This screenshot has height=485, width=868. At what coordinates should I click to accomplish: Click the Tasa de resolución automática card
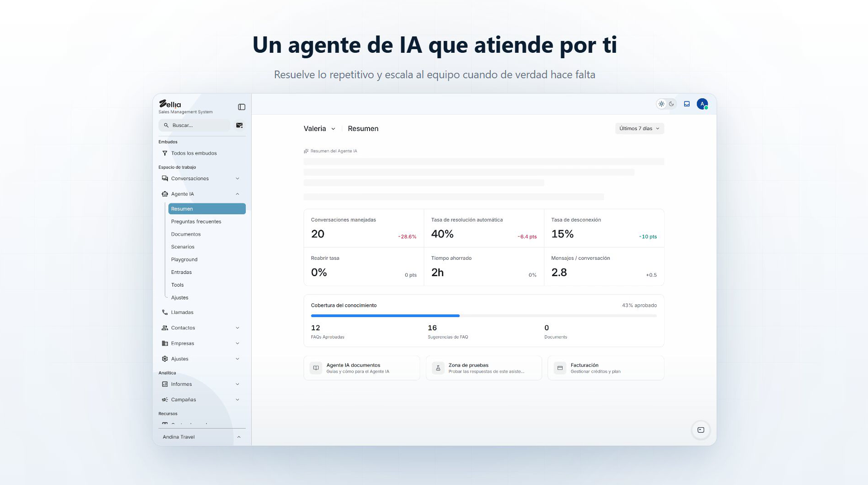[x=484, y=228]
